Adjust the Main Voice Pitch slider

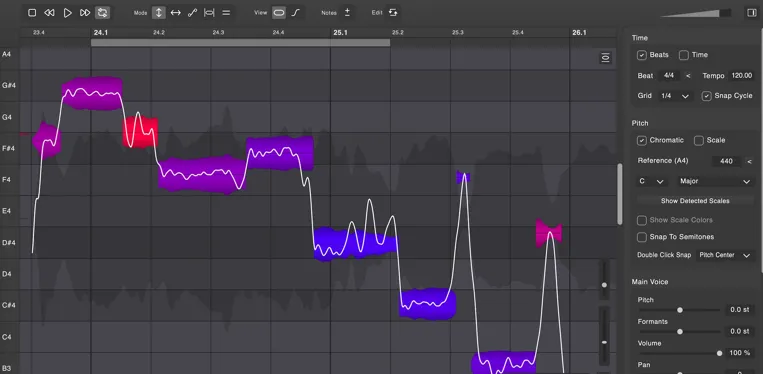coord(679,310)
